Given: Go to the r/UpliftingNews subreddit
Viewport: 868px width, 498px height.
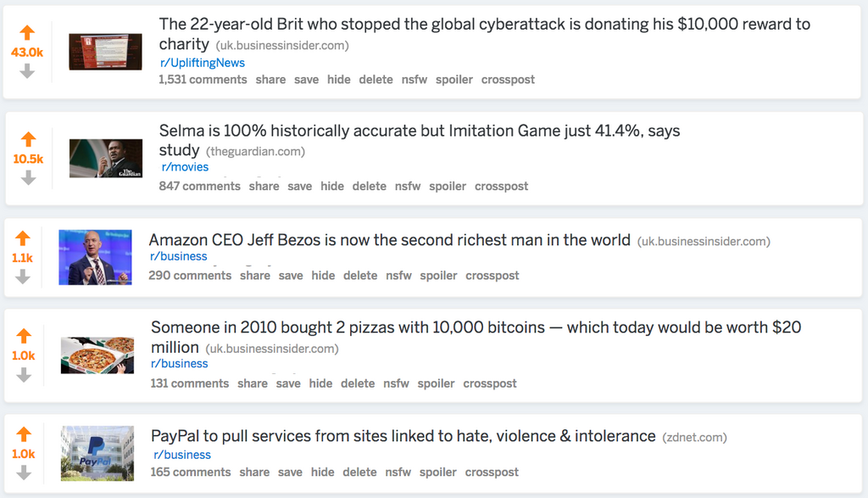Looking at the screenshot, I should pyautogui.click(x=203, y=63).
